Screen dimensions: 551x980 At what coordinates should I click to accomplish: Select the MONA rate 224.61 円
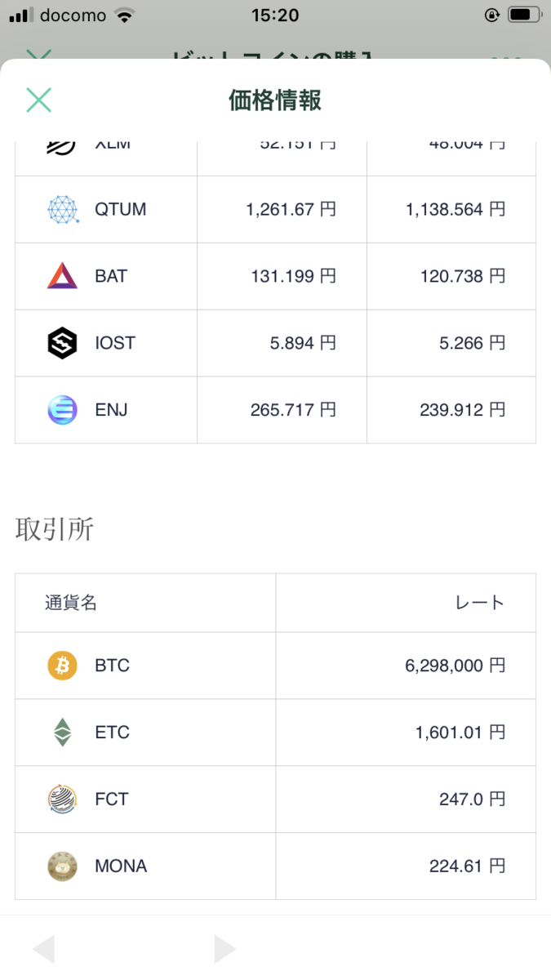pyautogui.click(x=467, y=866)
